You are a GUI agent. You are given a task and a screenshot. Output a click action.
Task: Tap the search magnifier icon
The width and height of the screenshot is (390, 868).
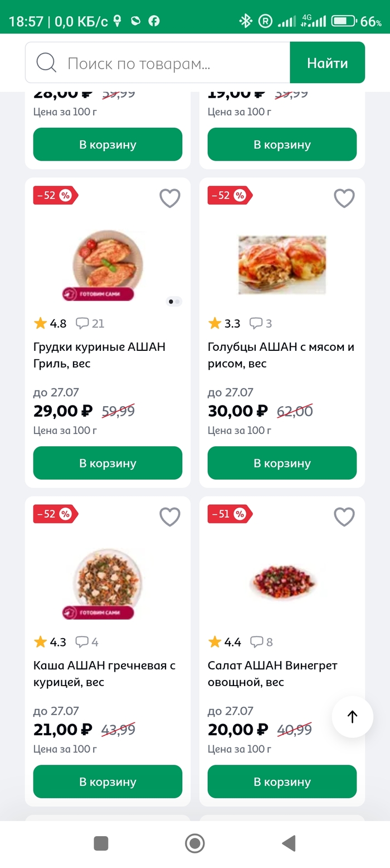[46, 63]
